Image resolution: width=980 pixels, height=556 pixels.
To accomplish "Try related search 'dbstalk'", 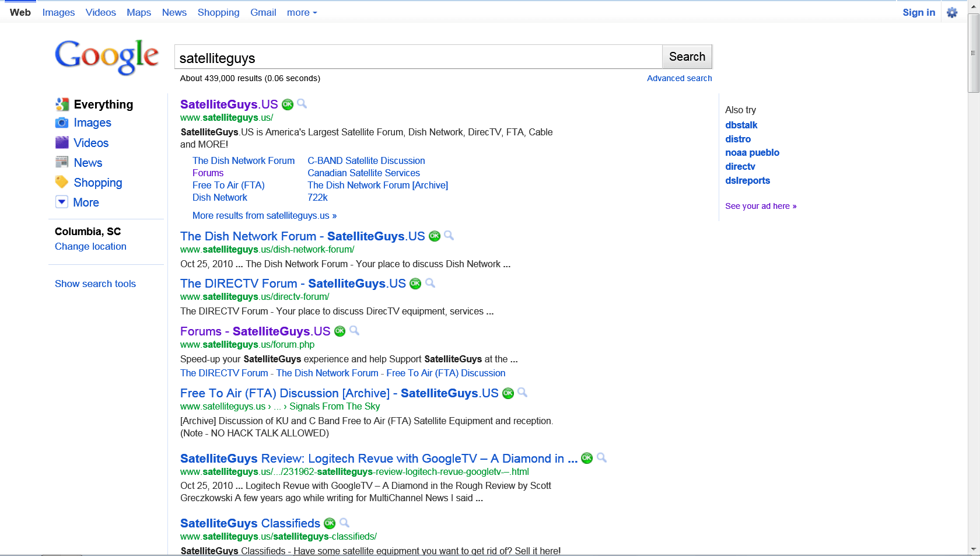I will click(x=741, y=125).
